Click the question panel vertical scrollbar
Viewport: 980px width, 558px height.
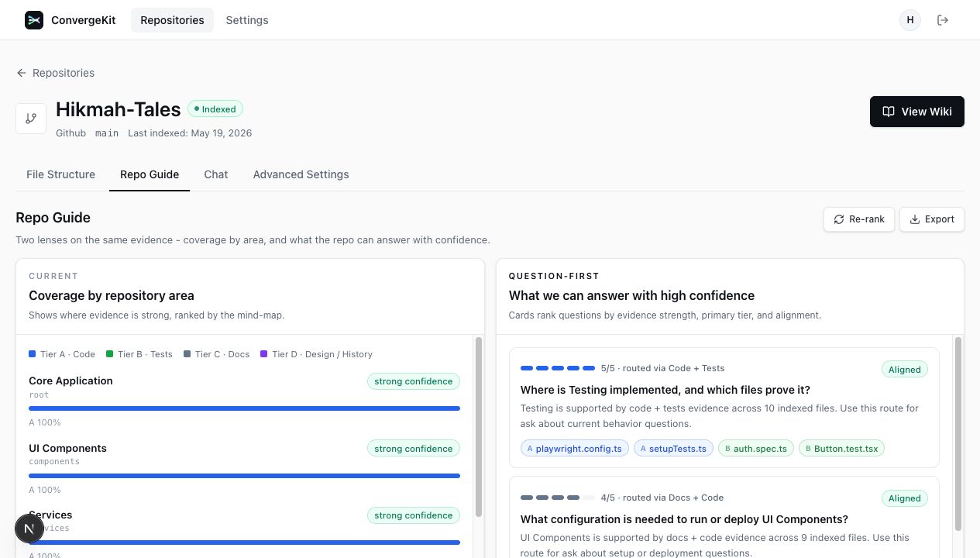(958, 434)
